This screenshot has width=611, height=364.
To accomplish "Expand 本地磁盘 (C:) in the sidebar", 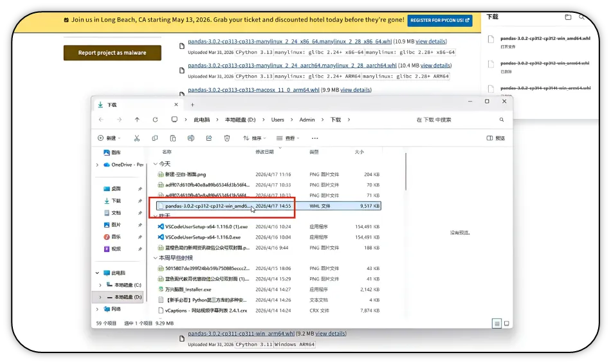I will point(100,285).
